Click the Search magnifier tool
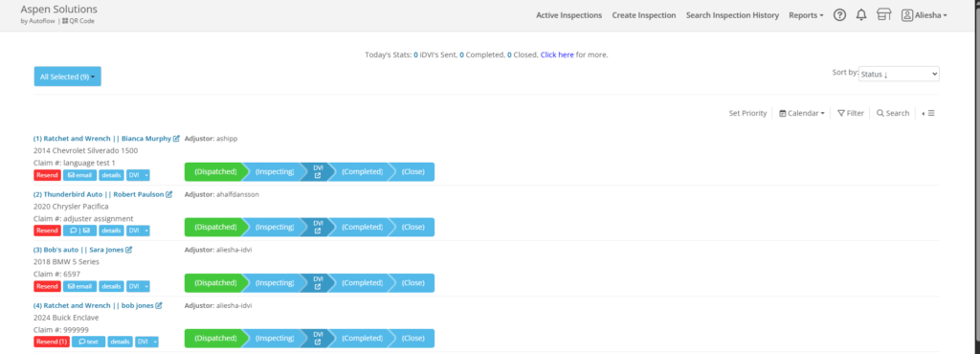 tap(893, 113)
